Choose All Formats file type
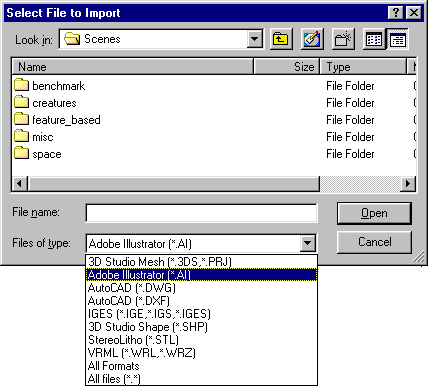 pos(201,366)
